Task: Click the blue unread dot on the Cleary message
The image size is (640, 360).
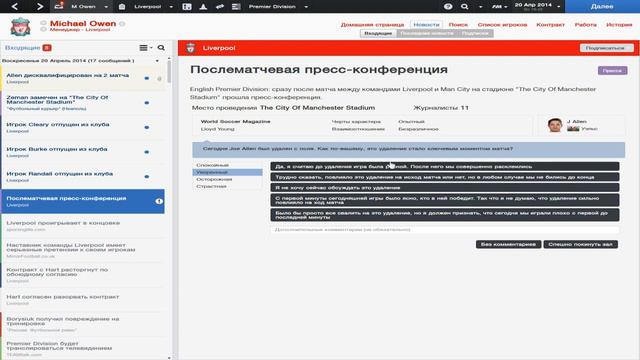Action: click(147, 127)
